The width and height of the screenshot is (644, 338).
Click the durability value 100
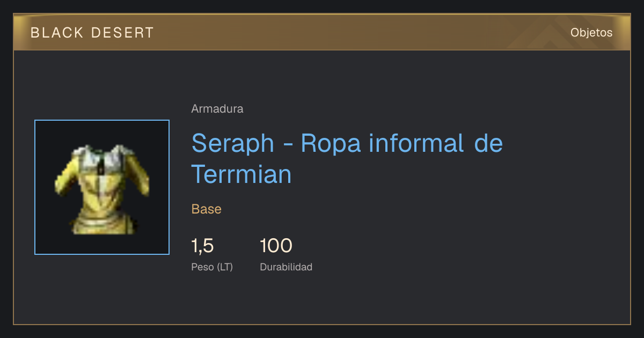pos(276,246)
